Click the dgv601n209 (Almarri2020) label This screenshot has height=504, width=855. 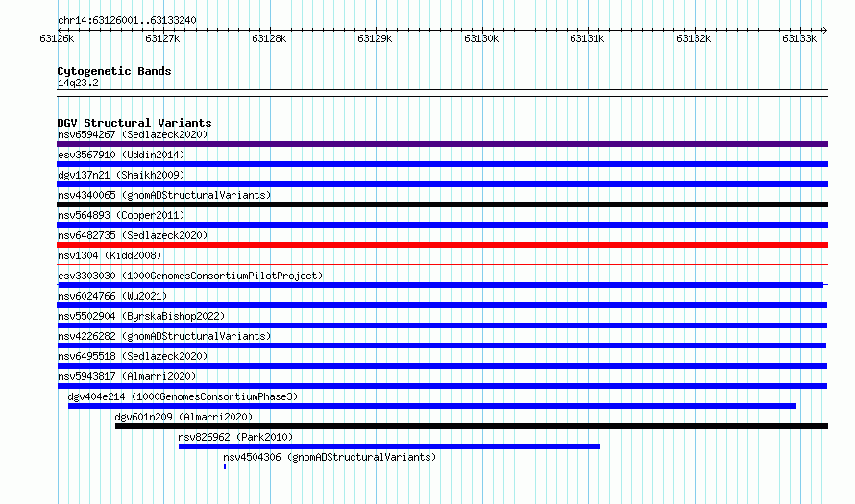click(x=183, y=417)
